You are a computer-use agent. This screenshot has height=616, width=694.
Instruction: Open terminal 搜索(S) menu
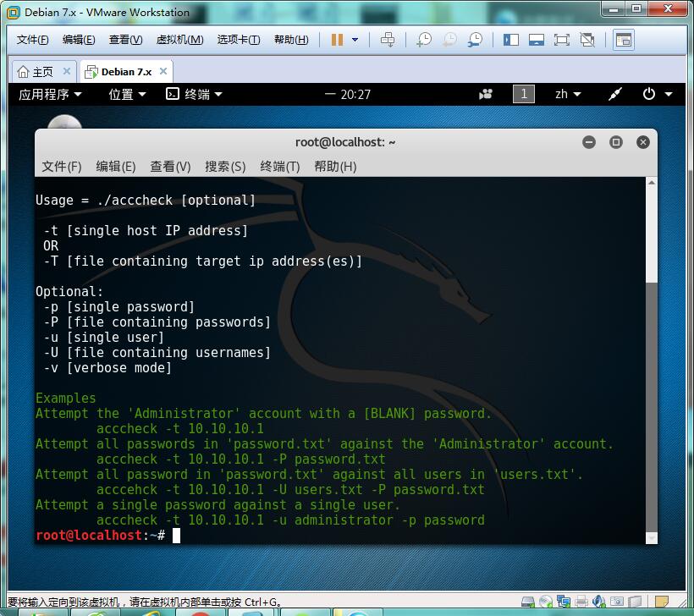coord(225,167)
